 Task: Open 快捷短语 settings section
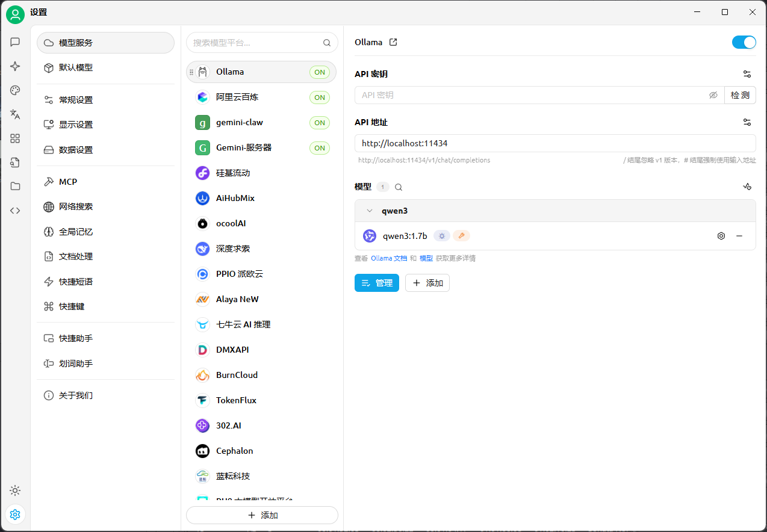pyautogui.click(x=105, y=282)
